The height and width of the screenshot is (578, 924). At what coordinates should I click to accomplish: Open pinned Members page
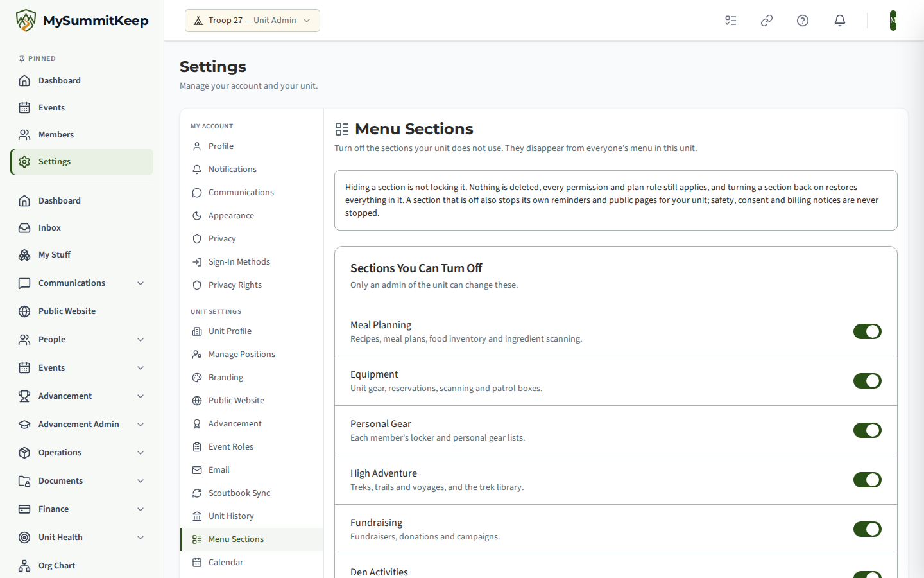[81, 135]
